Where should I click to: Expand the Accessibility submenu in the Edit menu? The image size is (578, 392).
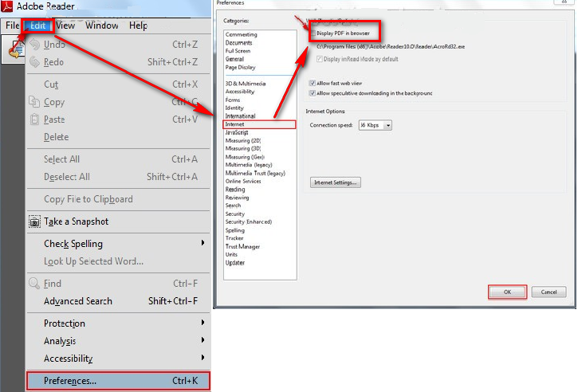(202, 358)
